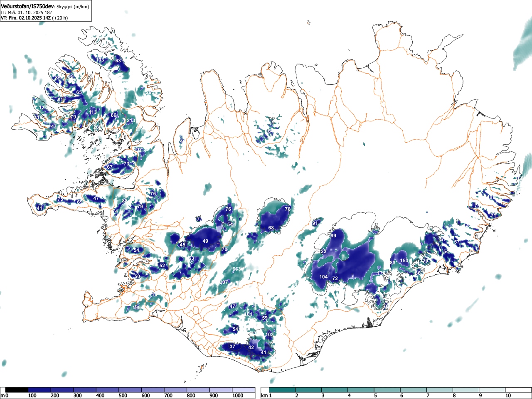This screenshot has width=532, height=399.
Task: Click the 99 value on Vatnajökull
Action: [333, 236]
